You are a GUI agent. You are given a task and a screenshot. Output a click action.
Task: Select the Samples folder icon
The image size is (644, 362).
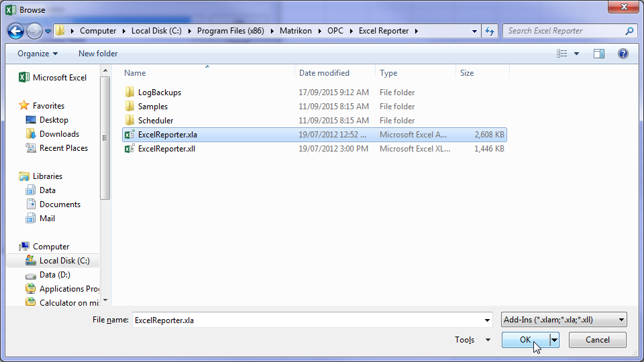[129, 107]
